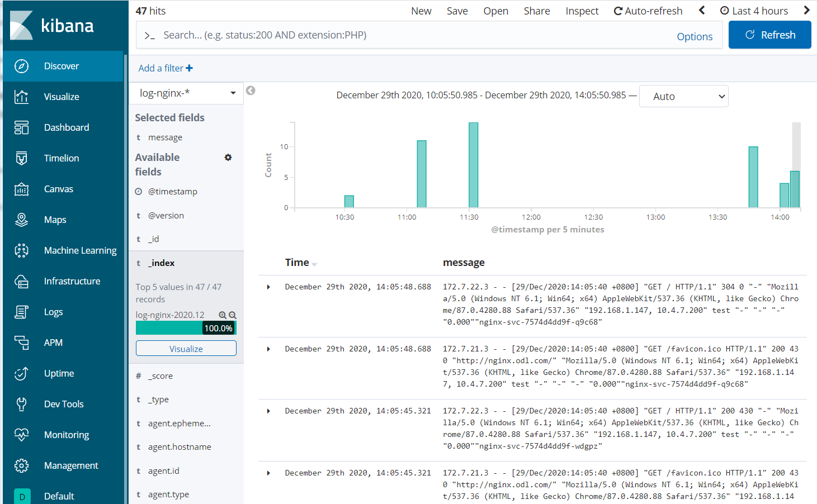Open the APM icon in sidebar
817x504 pixels.
pos(21,343)
